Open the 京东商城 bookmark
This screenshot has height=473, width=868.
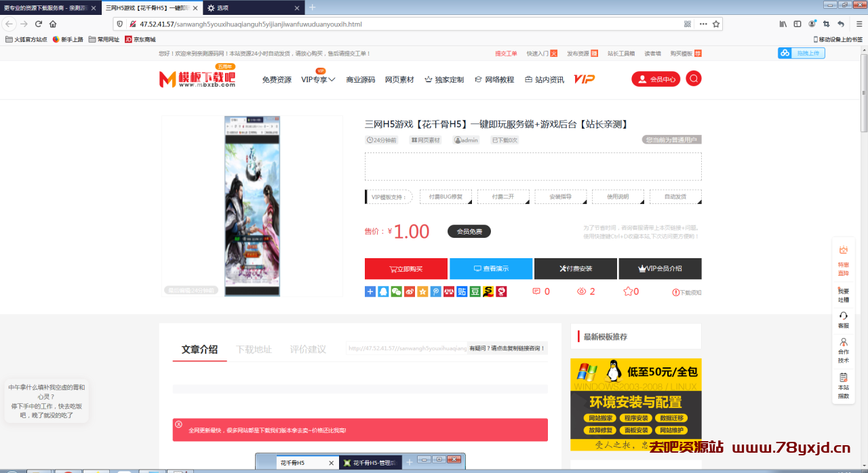(140, 39)
